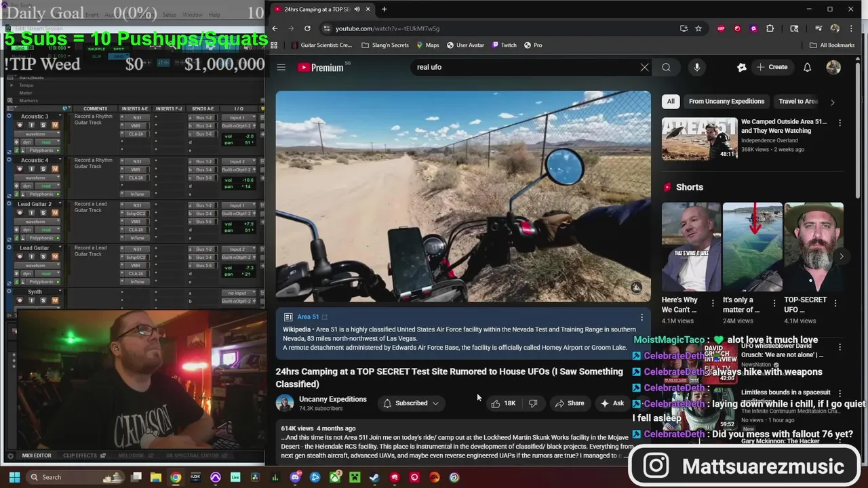Mute the Synth track
Screen dimensions: 868x488
(55, 300)
